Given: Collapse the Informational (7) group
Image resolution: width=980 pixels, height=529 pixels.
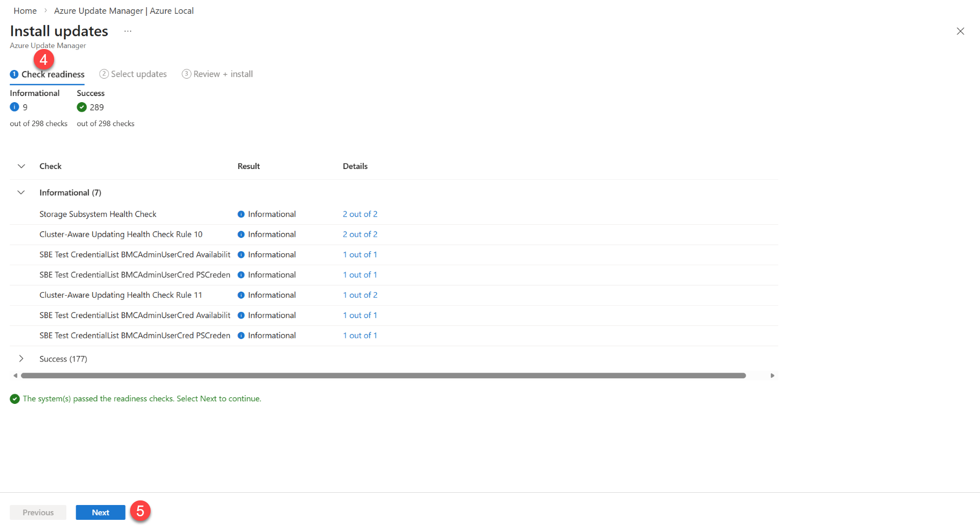Looking at the screenshot, I should (21, 193).
